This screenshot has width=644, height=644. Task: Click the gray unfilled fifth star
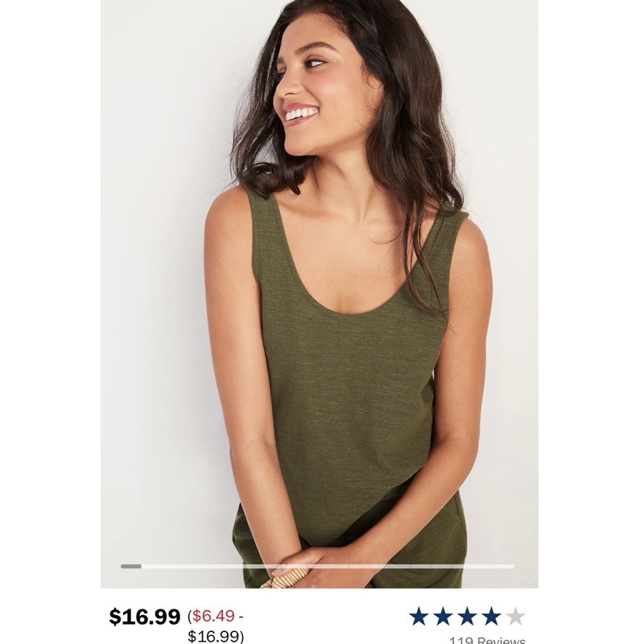[x=516, y=616]
